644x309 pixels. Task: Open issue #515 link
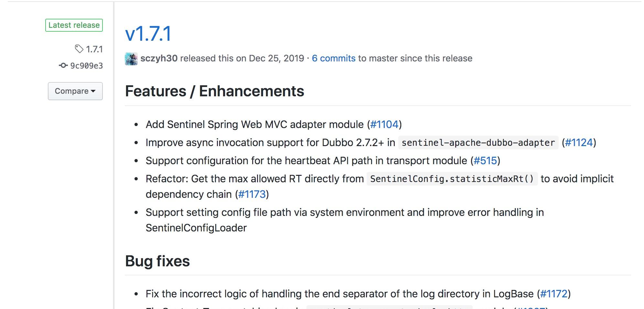coord(485,161)
